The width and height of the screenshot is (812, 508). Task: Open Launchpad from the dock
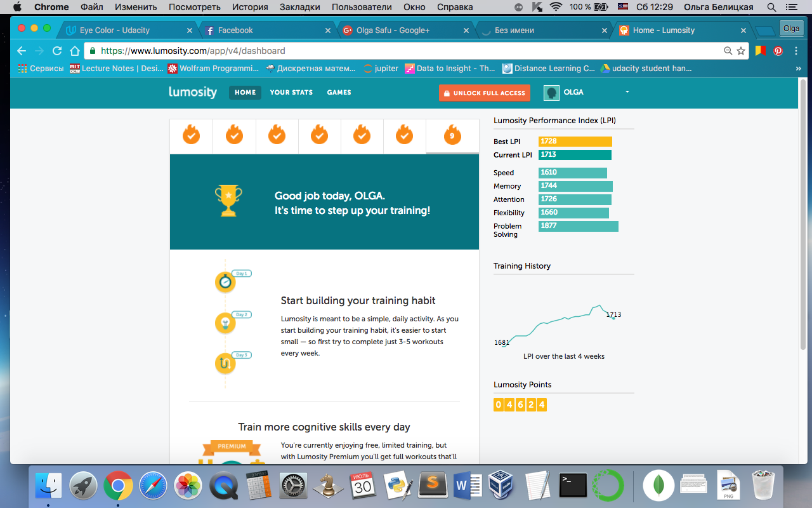tap(83, 487)
